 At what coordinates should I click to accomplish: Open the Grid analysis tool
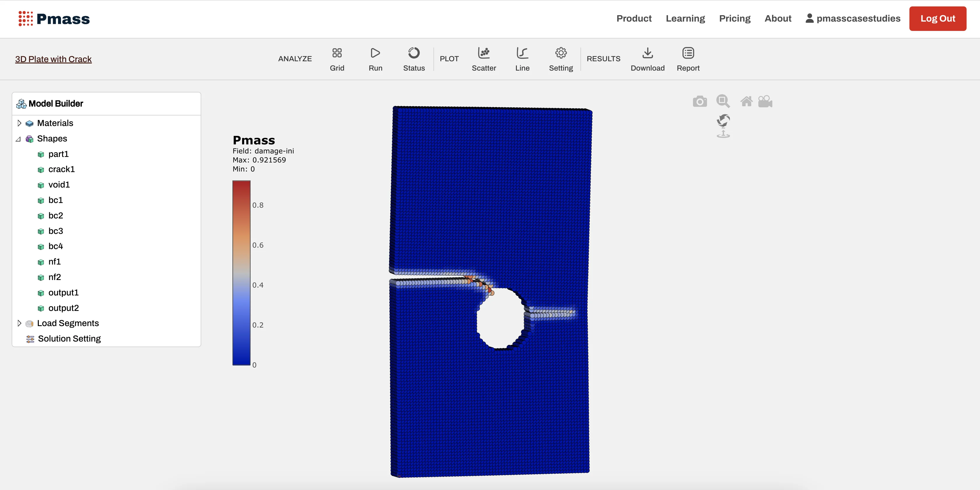click(x=337, y=59)
